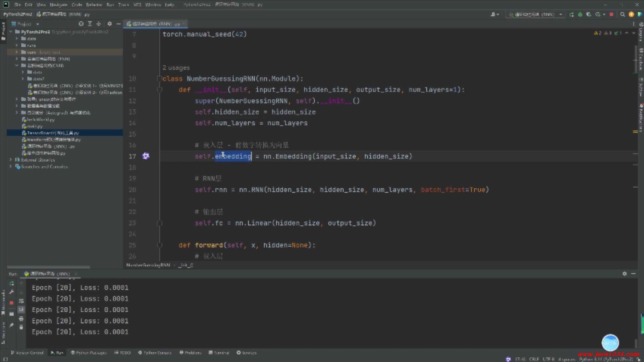Open Search Everywhere magnifier icon
This screenshot has height=362, width=644.
click(623, 14)
